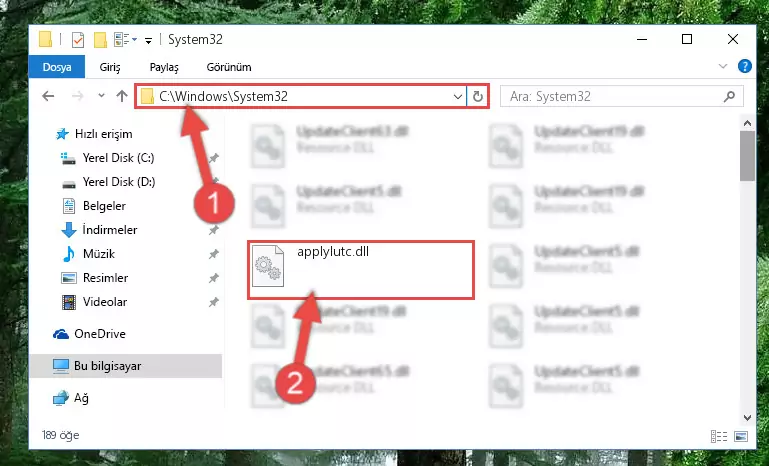Viewport: 769px width, 466px height.
Task: Click the Properties checkmark quick-access icon
Action: point(77,40)
